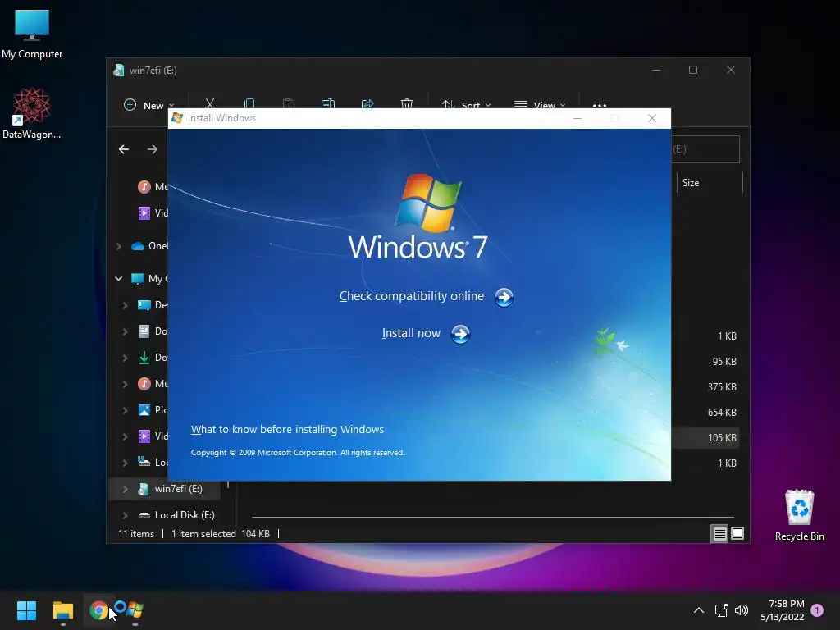840x630 pixels.
Task: Expand the OneDrive tree node
Action: click(119, 246)
